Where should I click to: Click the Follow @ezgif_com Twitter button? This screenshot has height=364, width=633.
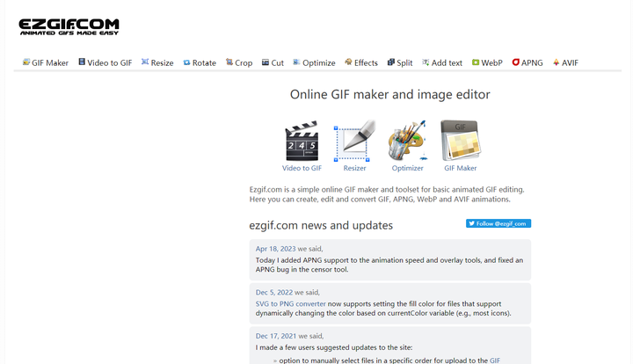[x=498, y=223]
